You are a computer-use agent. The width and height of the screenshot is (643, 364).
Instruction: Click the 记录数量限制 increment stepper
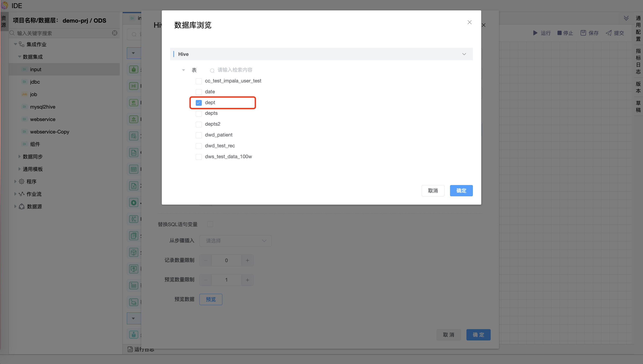pyautogui.click(x=247, y=260)
